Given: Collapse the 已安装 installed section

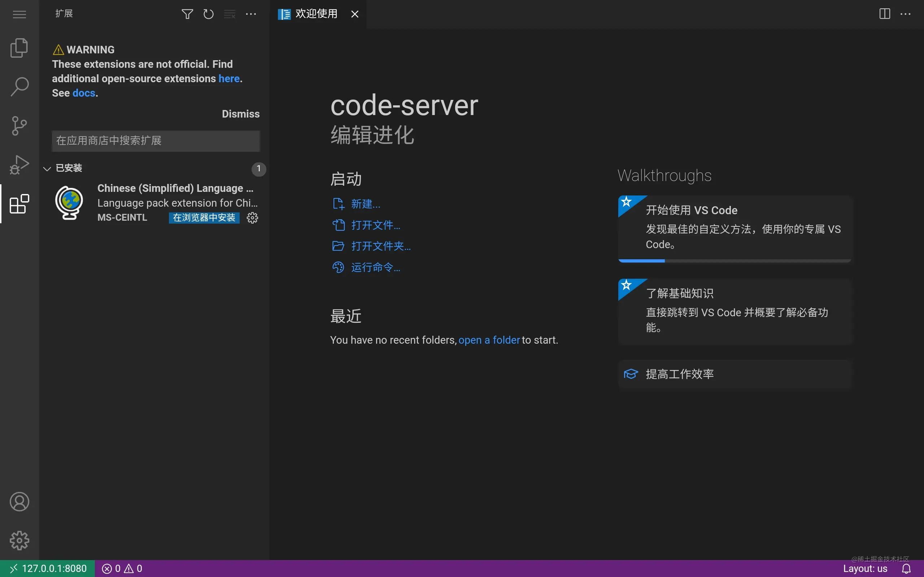Looking at the screenshot, I should (47, 168).
